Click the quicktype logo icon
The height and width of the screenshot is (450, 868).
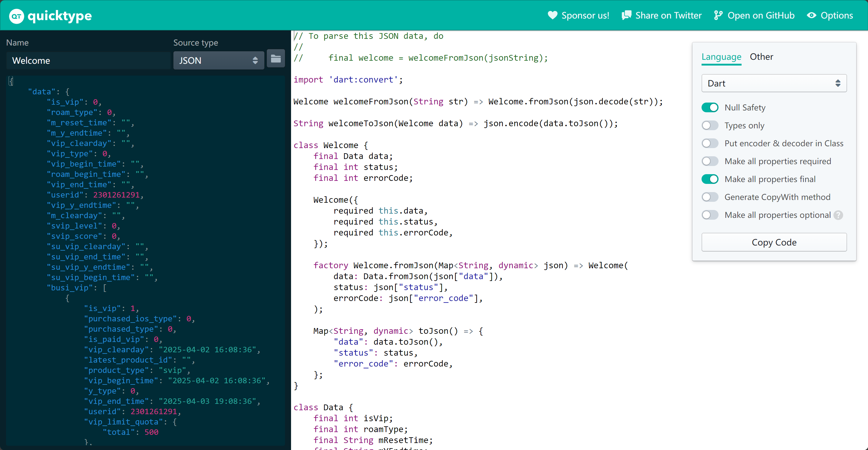coord(16,15)
